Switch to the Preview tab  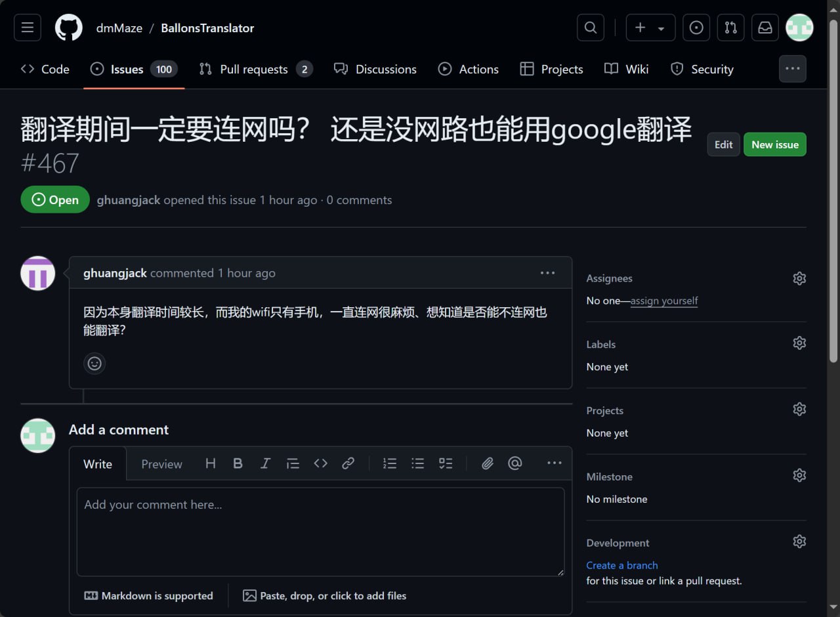point(161,463)
